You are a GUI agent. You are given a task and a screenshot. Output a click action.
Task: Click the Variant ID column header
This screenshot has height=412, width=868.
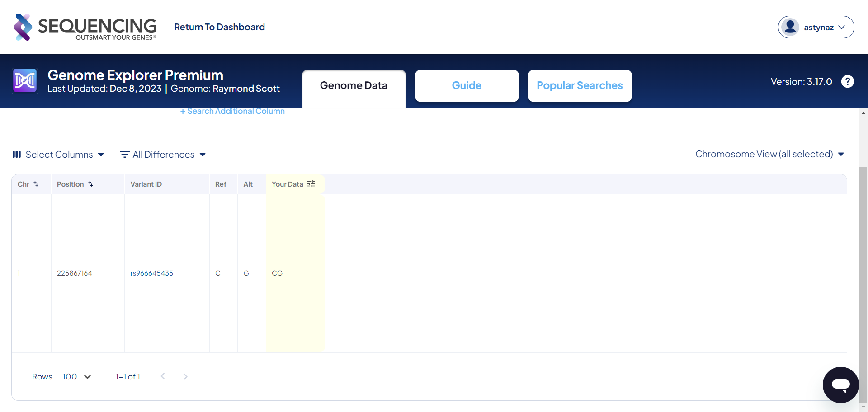coord(146,184)
